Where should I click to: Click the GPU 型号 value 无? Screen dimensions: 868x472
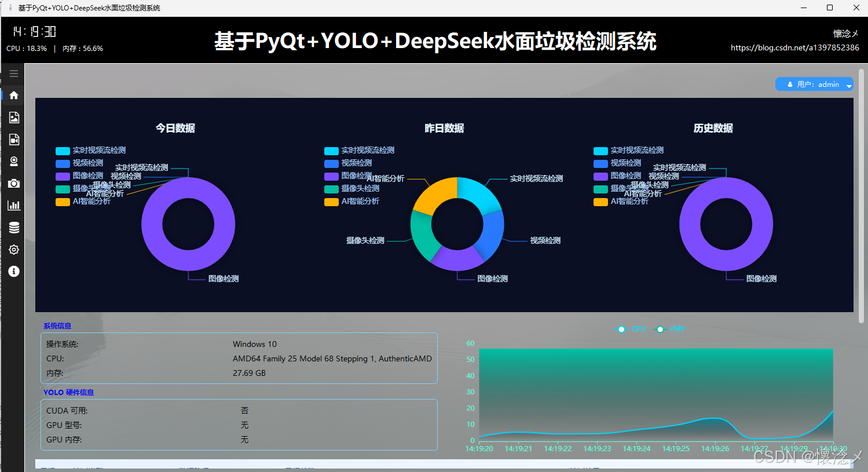click(244, 425)
